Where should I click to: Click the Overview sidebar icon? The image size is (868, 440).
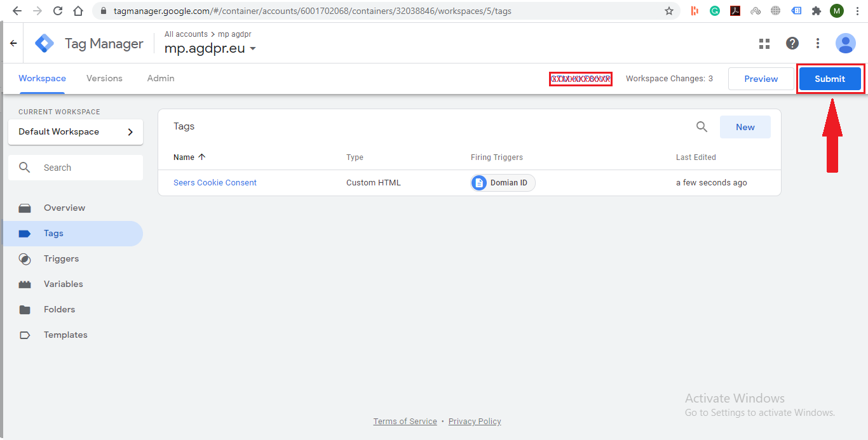coord(25,208)
